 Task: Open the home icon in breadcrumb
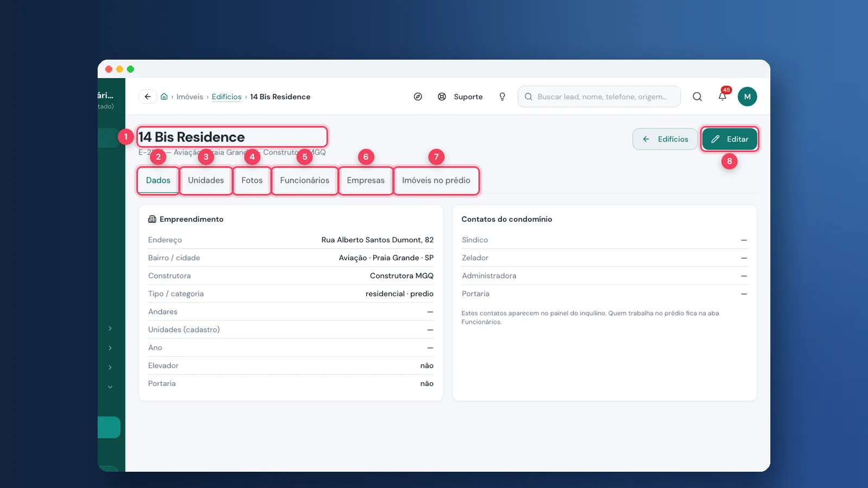pyautogui.click(x=164, y=97)
